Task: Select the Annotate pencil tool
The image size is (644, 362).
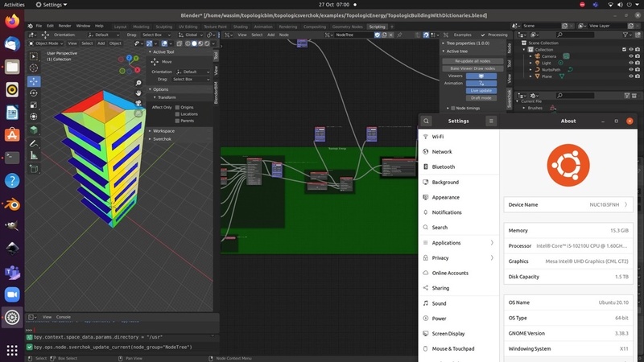Action: pos(34,144)
